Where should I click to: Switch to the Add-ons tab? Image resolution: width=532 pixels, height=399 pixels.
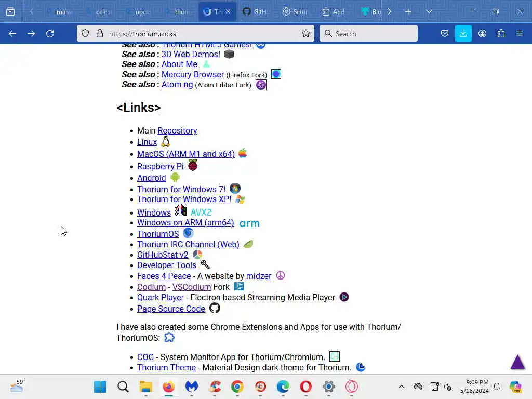(334, 11)
